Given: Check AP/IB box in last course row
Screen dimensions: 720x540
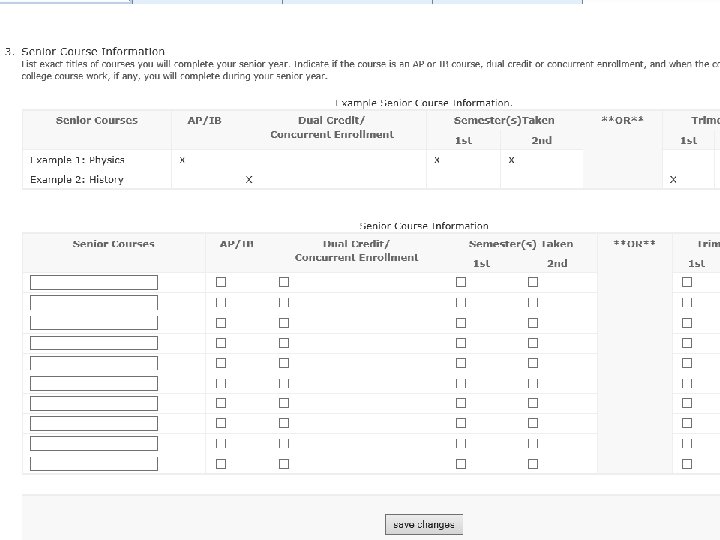Looking at the screenshot, I should click(x=221, y=464).
